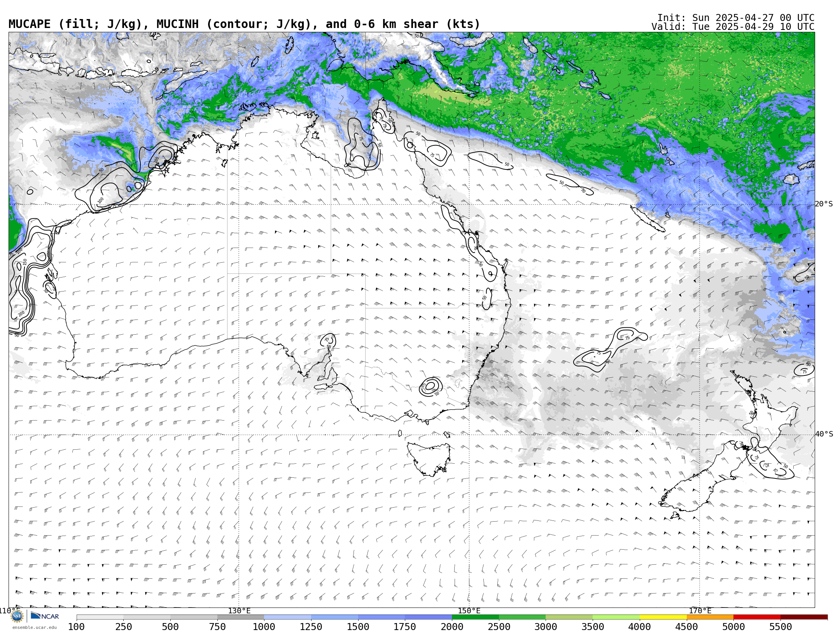Pick the dark red above-5500 colorbar swatch
Viewport: 840px width, 632px height.
[x=804, y=617]
